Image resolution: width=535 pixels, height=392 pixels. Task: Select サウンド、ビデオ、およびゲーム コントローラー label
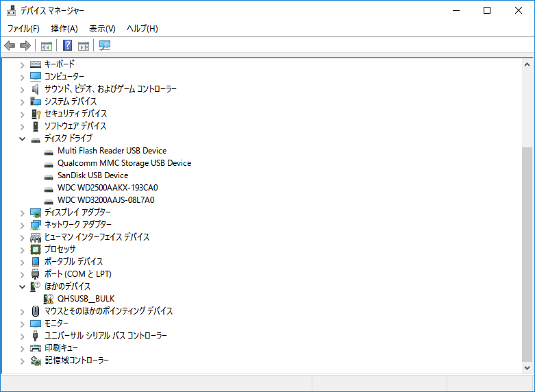[110, 89]
